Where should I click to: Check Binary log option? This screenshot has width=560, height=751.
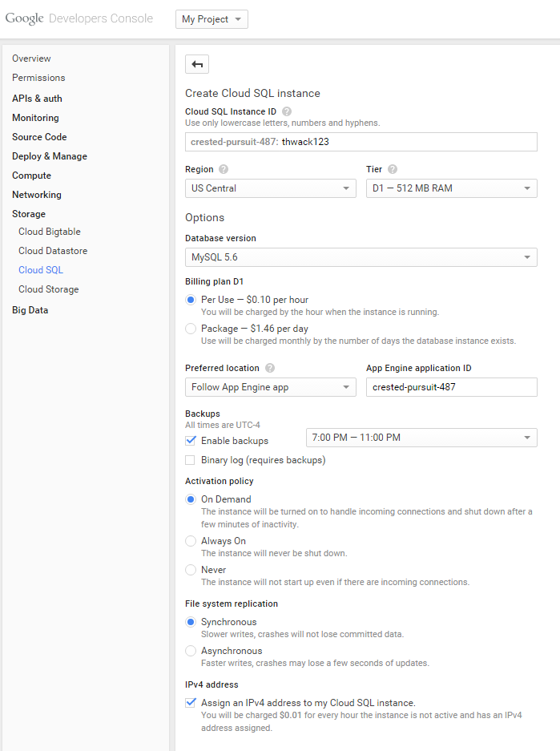[x=191, y=460]
